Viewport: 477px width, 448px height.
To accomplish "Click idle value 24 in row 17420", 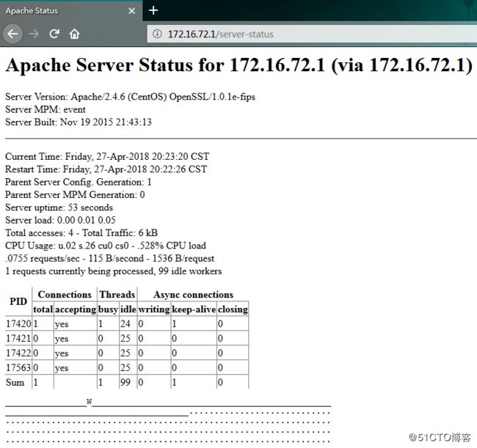I will [125, 324].
